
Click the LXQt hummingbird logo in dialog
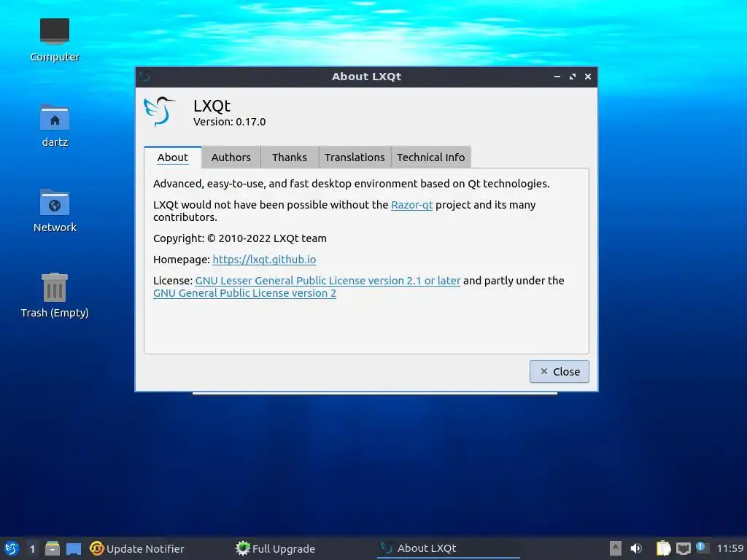tap(159, 112)
